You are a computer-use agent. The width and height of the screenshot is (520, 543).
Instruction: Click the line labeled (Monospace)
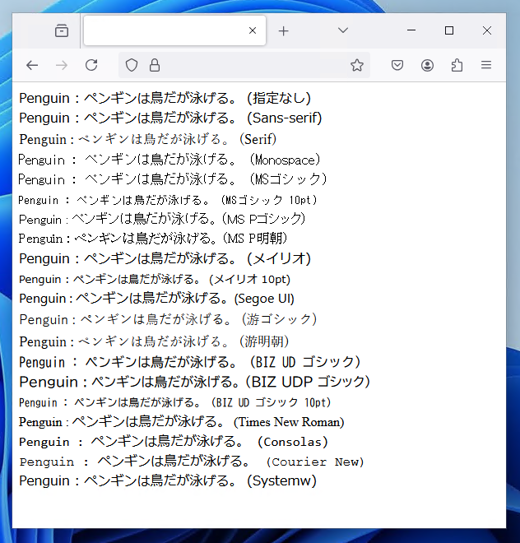coord(170,160)
